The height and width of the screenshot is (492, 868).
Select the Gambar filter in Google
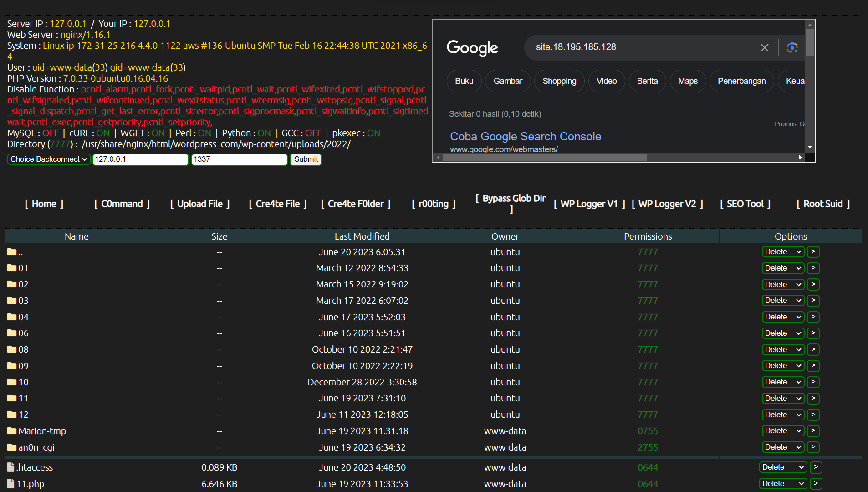point(508,81)
